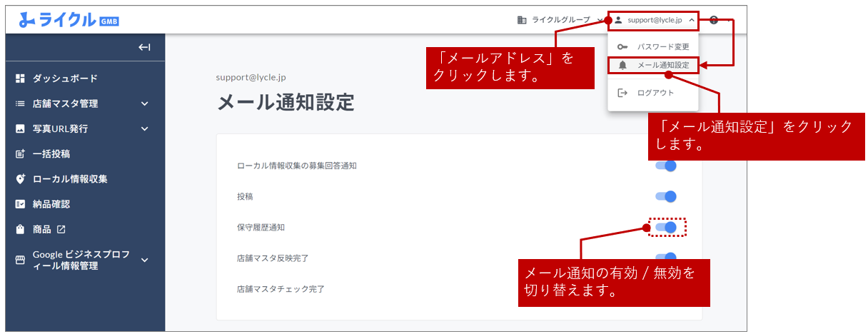
Task: Click ログアウト to sign out
Action: pos(655,93)
